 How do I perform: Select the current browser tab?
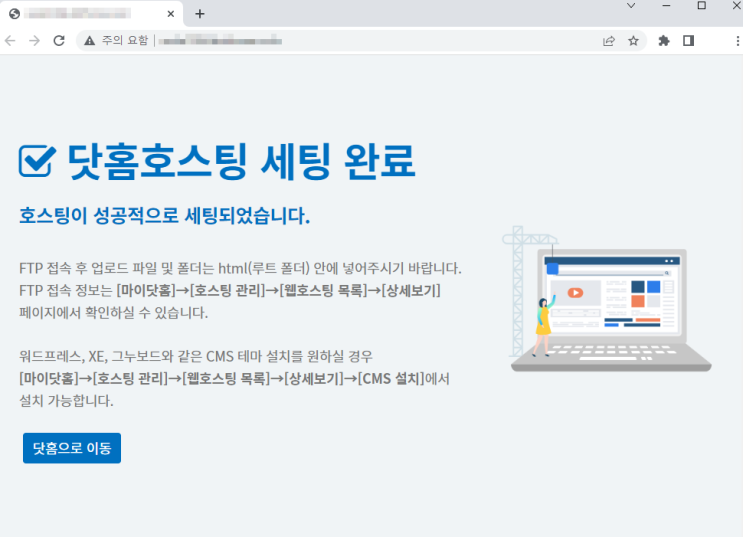[92, 14]
